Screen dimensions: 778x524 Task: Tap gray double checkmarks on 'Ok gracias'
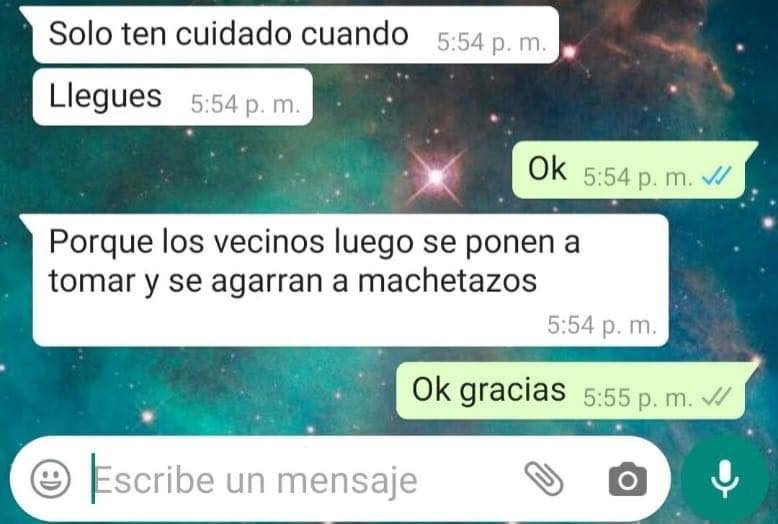coord(716,396)
